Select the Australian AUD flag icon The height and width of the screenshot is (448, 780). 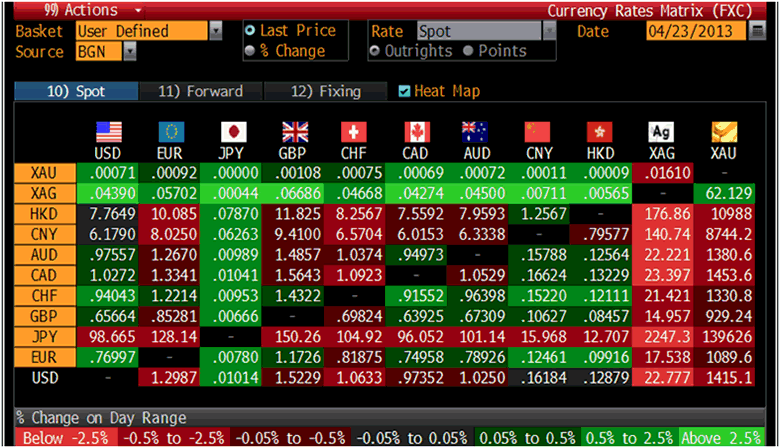coord(475,132)
